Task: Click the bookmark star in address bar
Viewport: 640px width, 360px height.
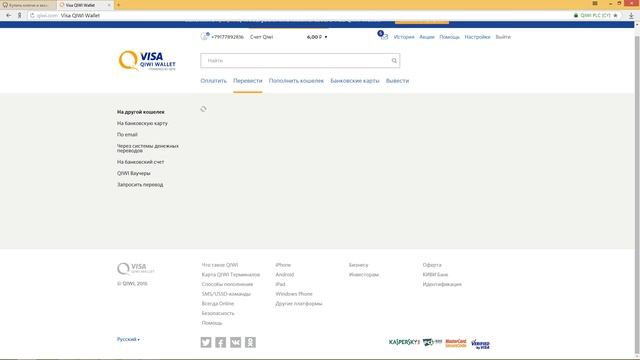Action: (616, 15)
